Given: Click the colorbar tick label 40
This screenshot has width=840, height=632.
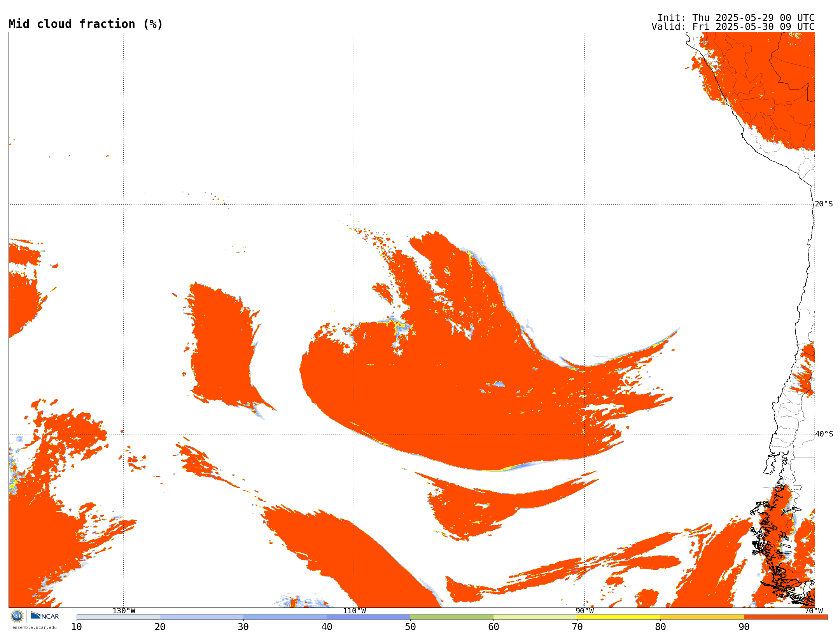Looking at the screenshot, I should click(327, 627).
